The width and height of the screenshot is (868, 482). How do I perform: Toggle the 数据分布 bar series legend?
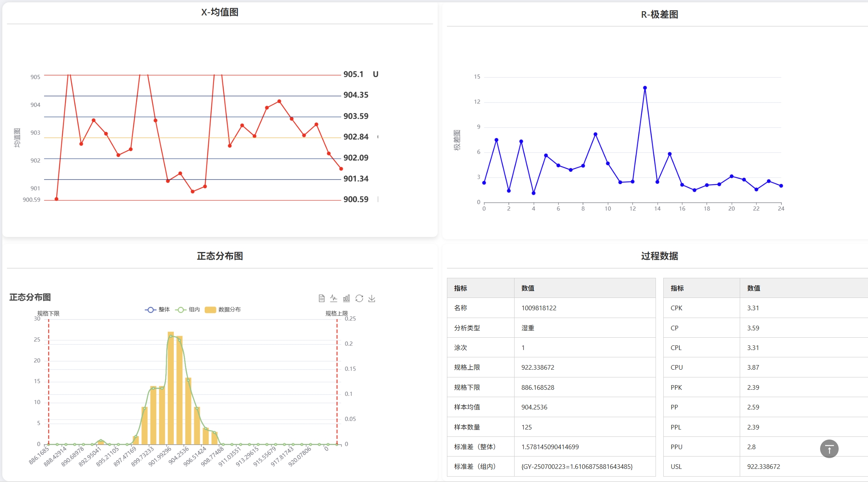coord(229,309)
